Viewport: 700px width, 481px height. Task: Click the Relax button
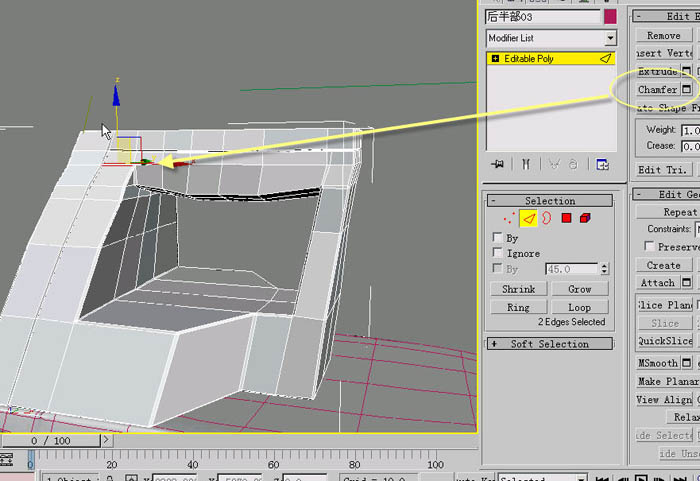(x=683, y=417)
